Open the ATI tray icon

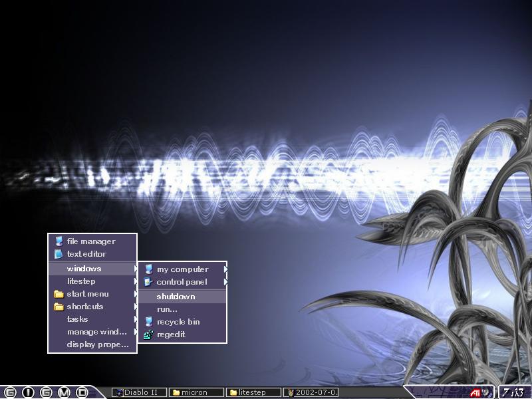[x=475, y=393]
